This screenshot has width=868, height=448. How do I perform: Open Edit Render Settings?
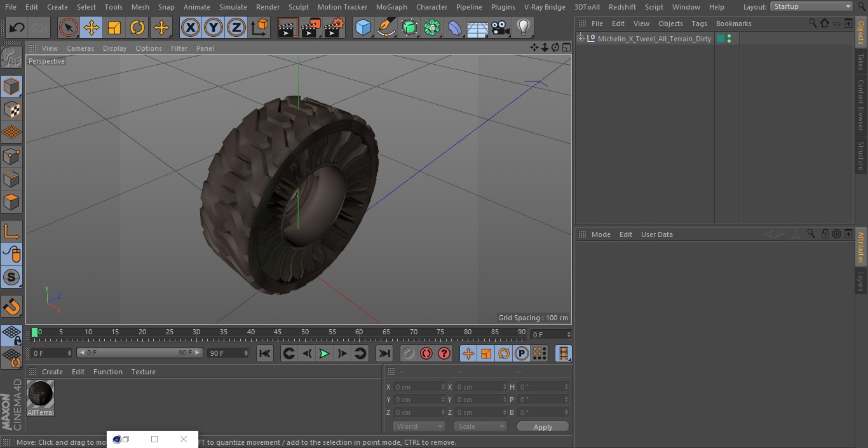click(x=334, y=28)
